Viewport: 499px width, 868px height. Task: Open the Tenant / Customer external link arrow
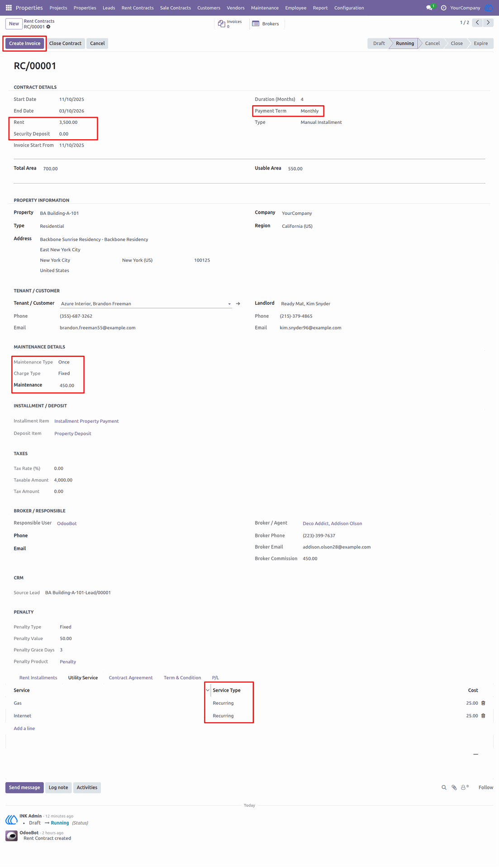click(x=238, y=304)
